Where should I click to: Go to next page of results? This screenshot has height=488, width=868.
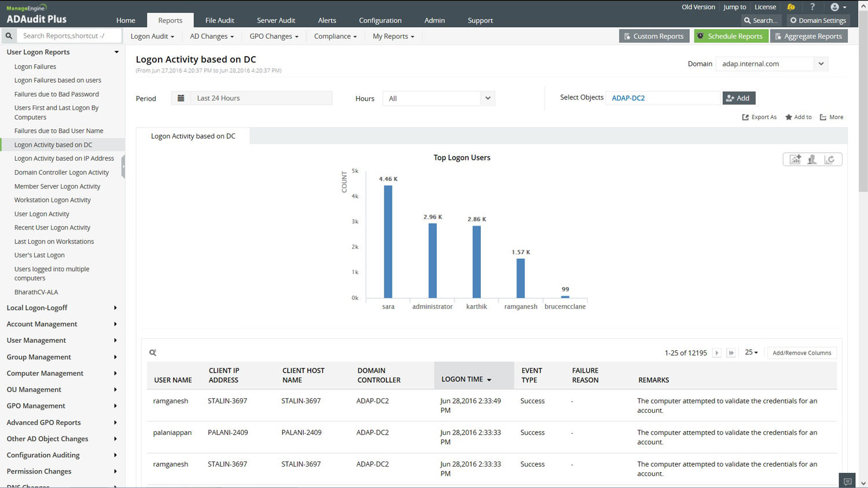716,353
